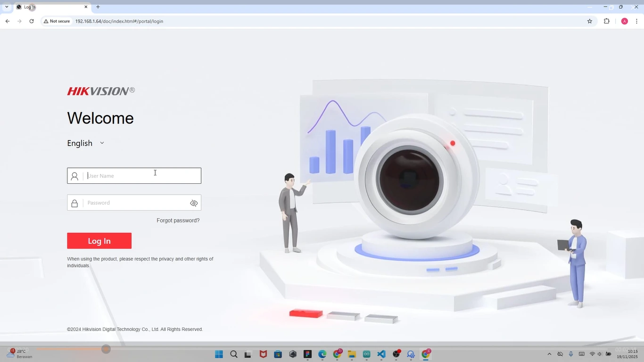
Task: Open the Forgot password link
Action: [178, 221]
